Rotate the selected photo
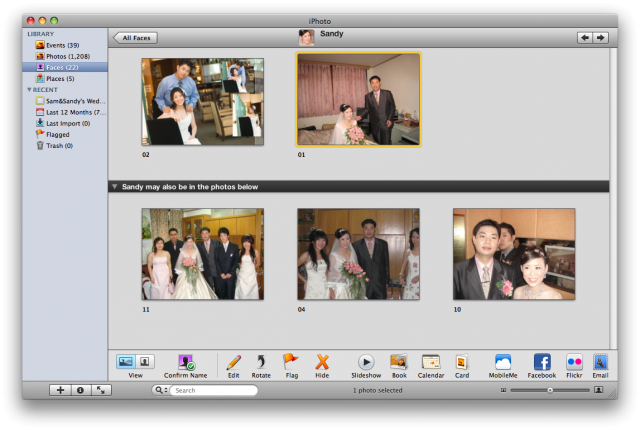 [x=261, y=362]
